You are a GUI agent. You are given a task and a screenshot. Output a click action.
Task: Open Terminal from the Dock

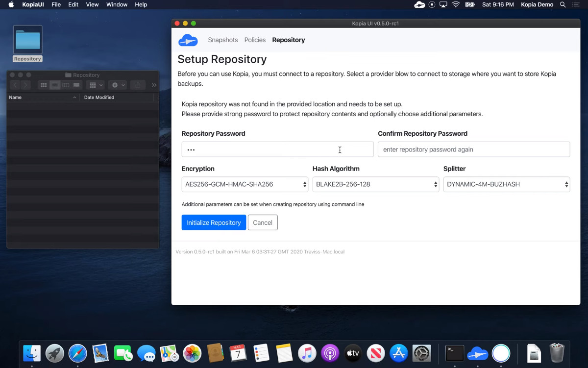point(455,353)
